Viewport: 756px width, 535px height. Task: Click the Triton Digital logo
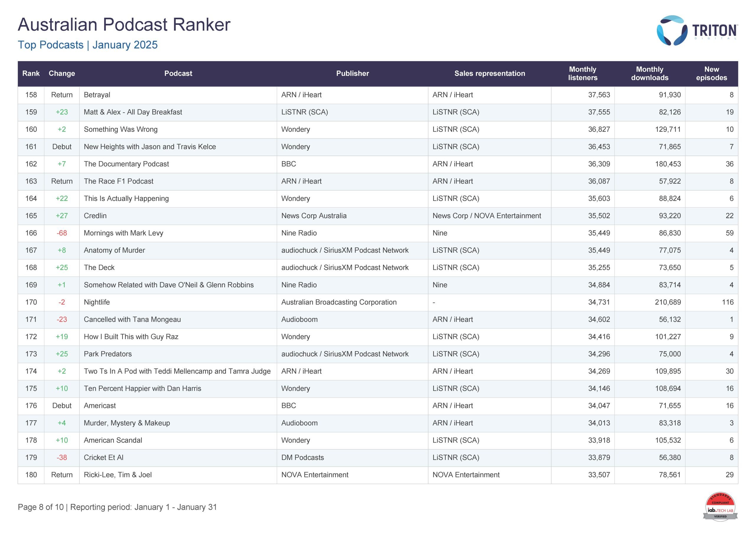[x=697, y=30]
